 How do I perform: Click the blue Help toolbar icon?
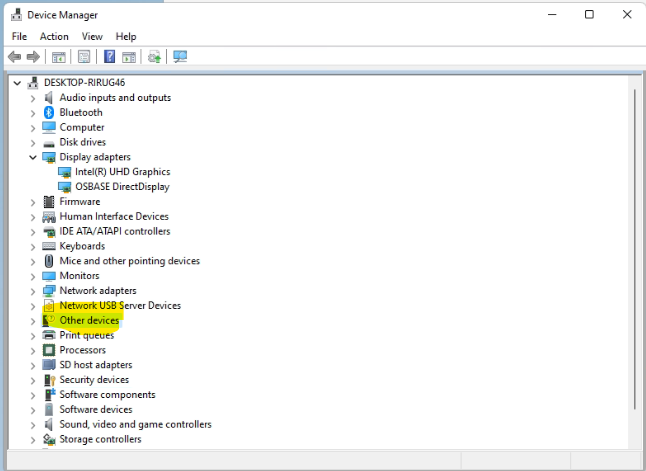(109, 57)
